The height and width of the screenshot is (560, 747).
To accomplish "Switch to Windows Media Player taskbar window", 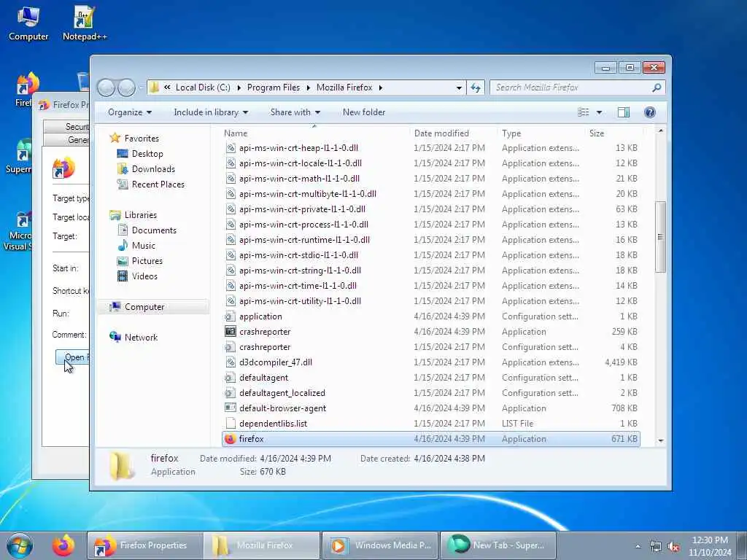I will (x=379, y=545).
